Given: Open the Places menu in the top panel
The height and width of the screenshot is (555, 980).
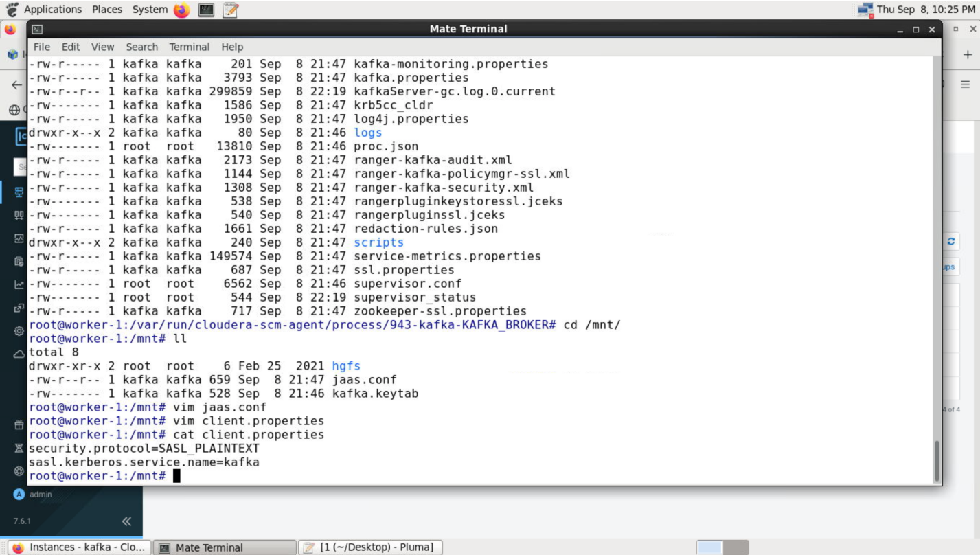Looking at the screenshot, I should (106, 10).
